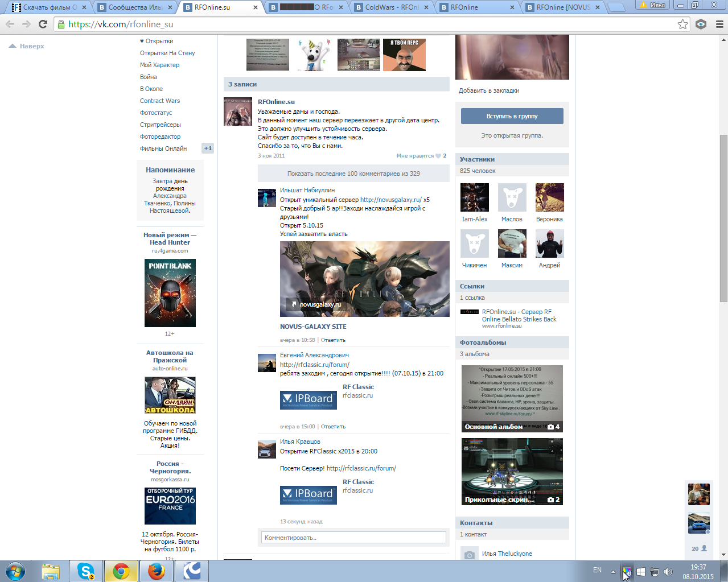
Task: Open File Explorer from taskbar
Action: tap(51, 571)
